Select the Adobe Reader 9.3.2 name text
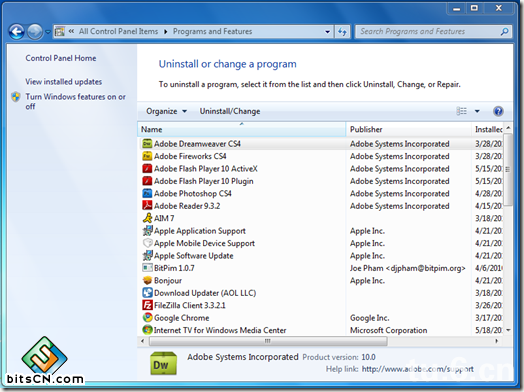 pos(187,206)
